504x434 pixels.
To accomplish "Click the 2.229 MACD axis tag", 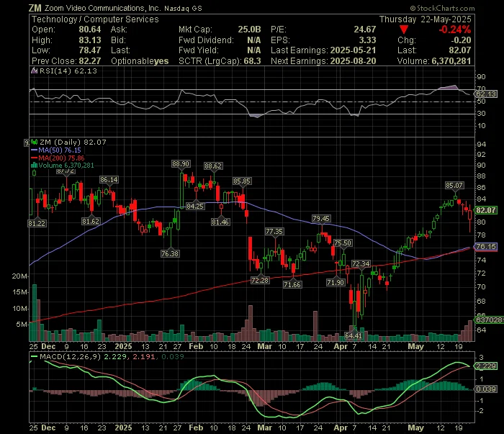I will coord(486,366).
